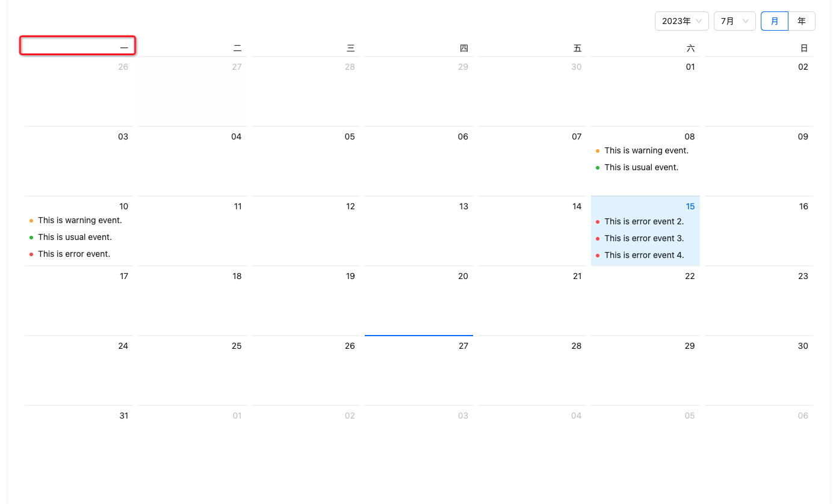
Task: Click the grayed-out June 26 cell
Action: (x=78, y=90)
